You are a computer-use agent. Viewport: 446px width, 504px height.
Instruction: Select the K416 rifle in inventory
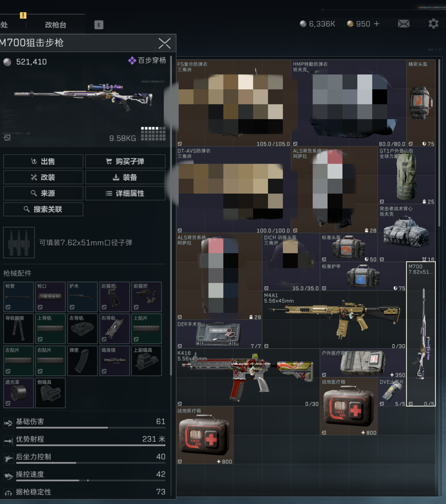pyautogui.click(x=248, y=377)
